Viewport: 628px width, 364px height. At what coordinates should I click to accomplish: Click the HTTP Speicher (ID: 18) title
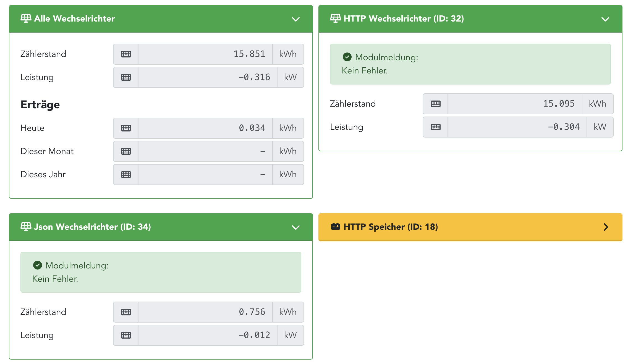click(x=391, y=227)
